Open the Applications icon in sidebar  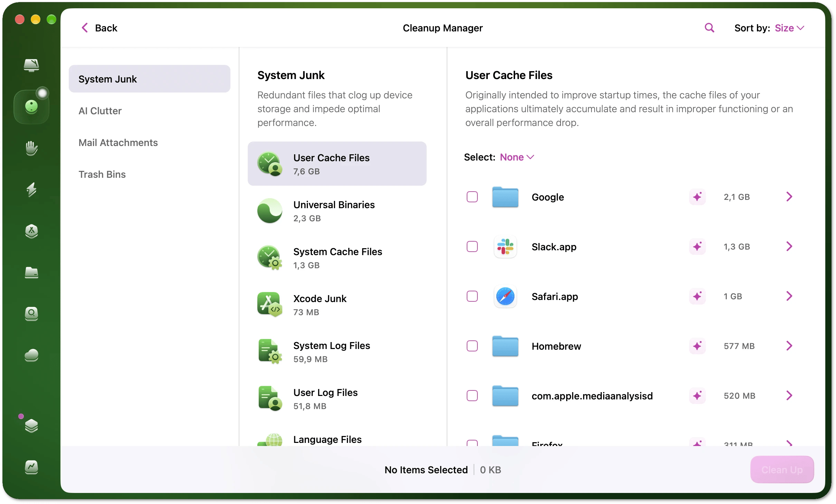(x=31, y=231)
